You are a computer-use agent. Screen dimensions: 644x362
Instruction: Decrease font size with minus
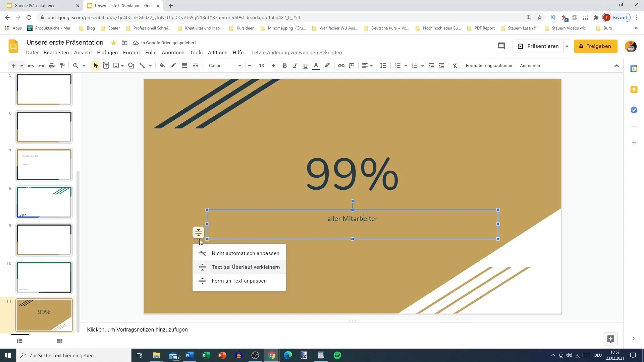coord(250,66)
